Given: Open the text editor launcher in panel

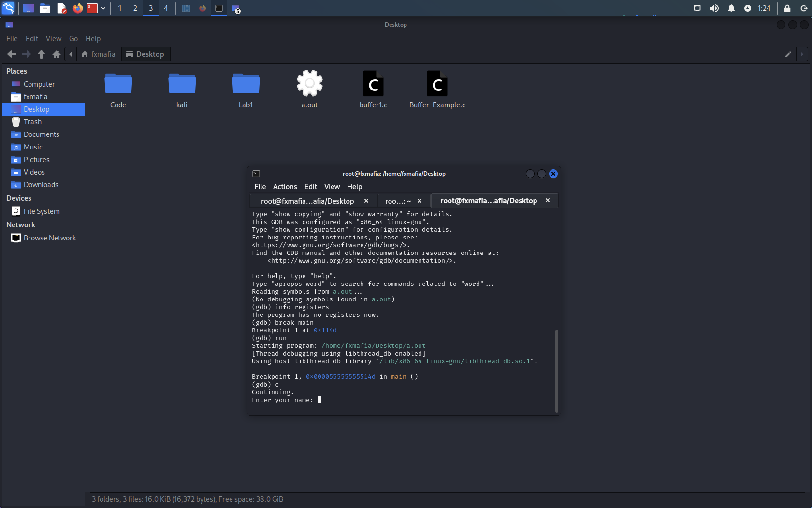Looking at the screenshot, I should pyautogui.click(x=61, y=8).
